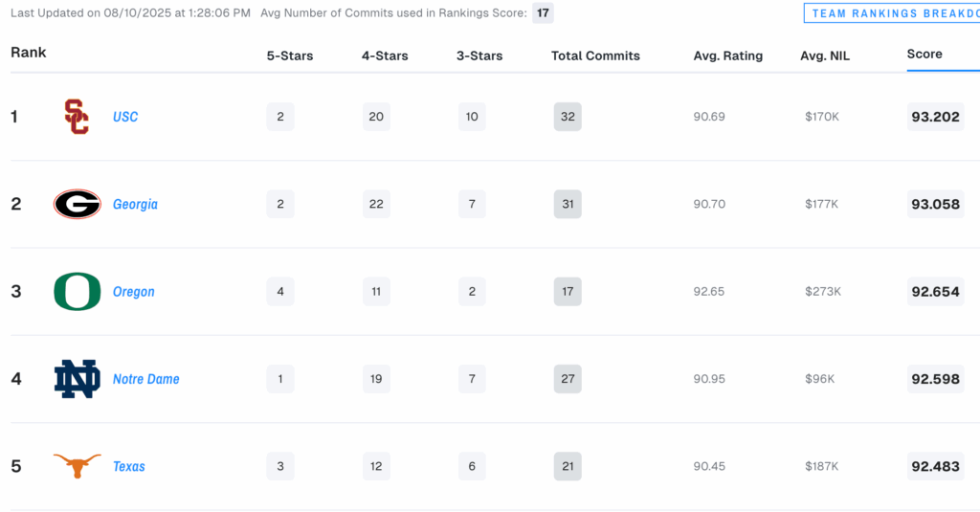Screen dimensions: 980x512
Task: Click Texas total commits 21 badge
Action: pyautogui.click(x=568, y=466)
